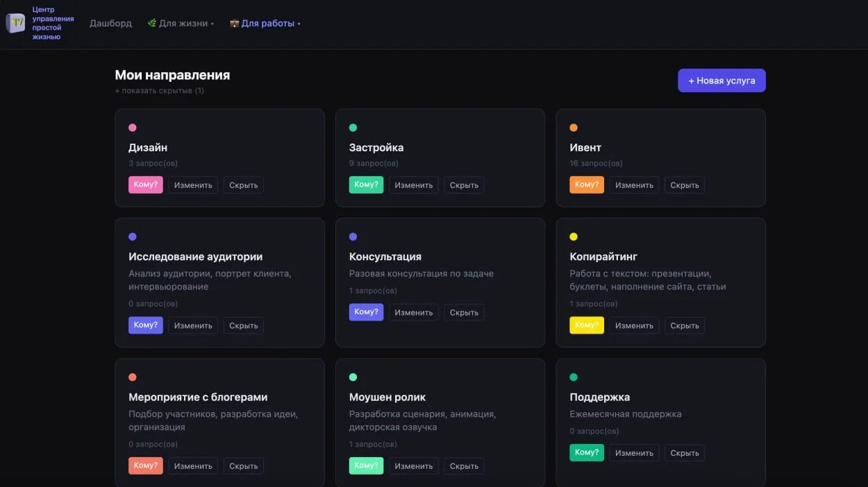The height and width of the screenshot is (487, 868).
Task: Click the 3 запрос(ов) count on Дизайн
Action: 153,164
